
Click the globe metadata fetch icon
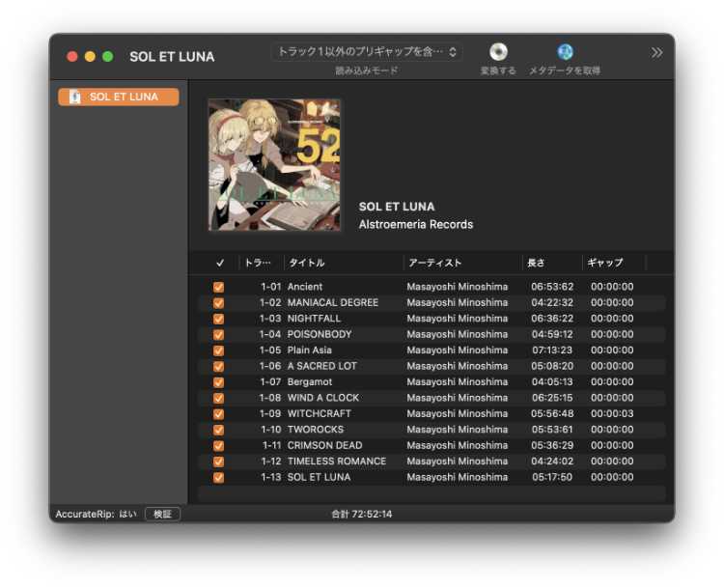[565, 52]
